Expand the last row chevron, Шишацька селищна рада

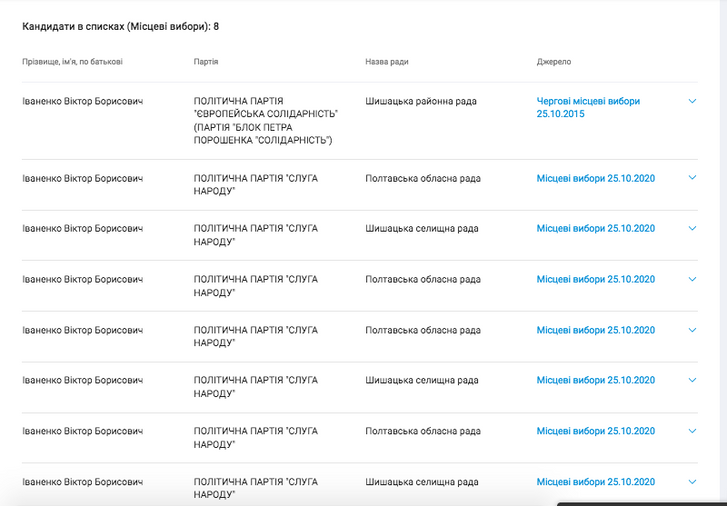coord(692,482)
